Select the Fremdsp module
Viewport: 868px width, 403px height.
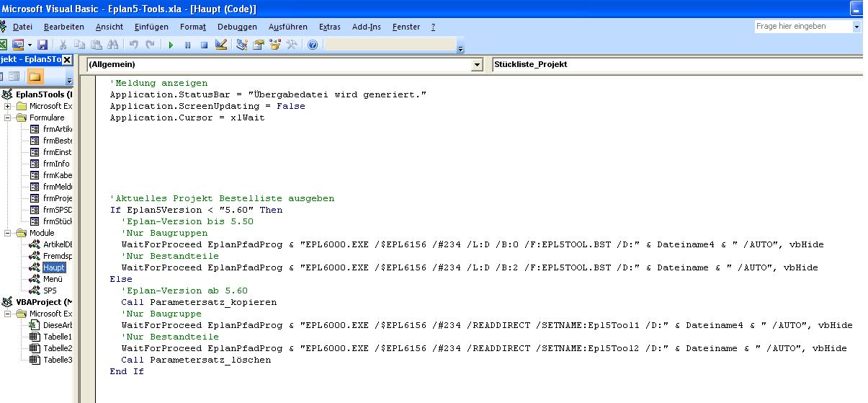pyautogui.click(x=58, y=256)
